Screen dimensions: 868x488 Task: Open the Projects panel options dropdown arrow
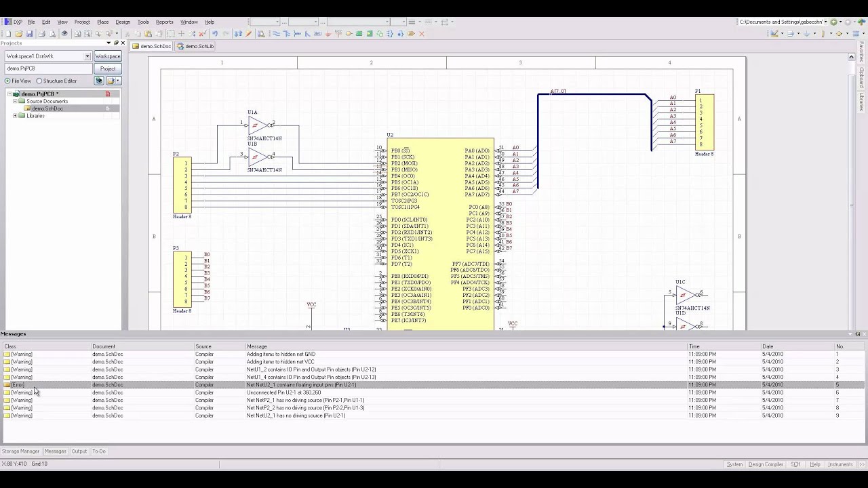108,43
